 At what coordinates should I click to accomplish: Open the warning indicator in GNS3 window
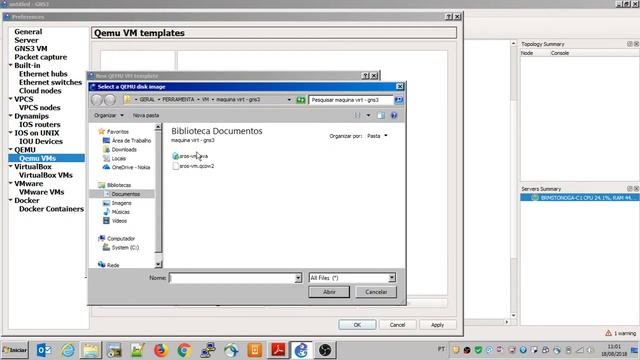(x=620, y=333)
